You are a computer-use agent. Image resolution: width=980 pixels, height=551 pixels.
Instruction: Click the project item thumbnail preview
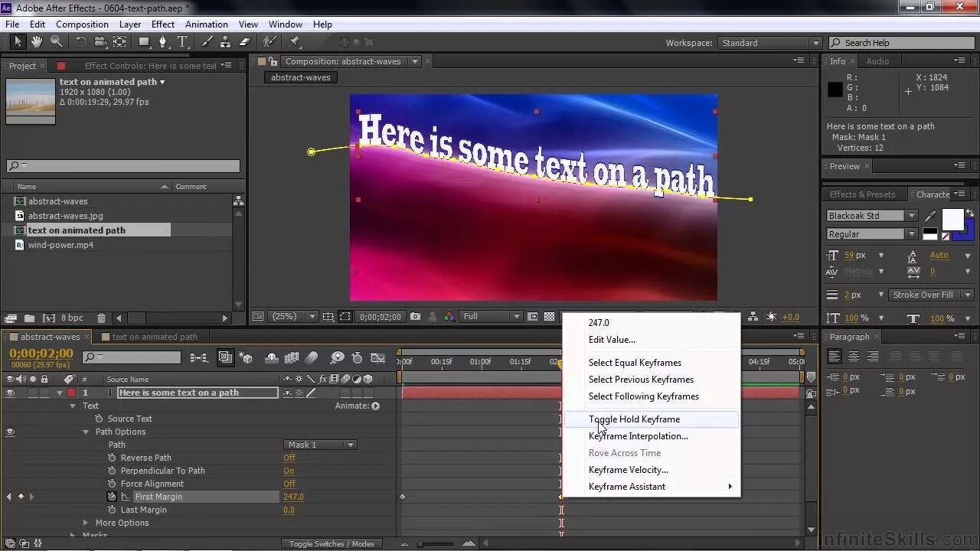[x=31, y=99]
